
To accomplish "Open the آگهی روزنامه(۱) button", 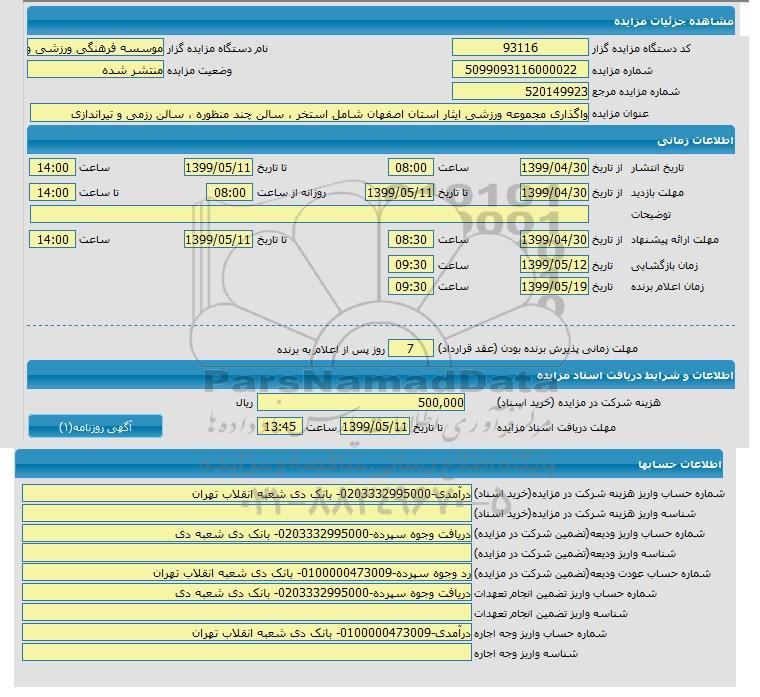I will click(95, 427).
